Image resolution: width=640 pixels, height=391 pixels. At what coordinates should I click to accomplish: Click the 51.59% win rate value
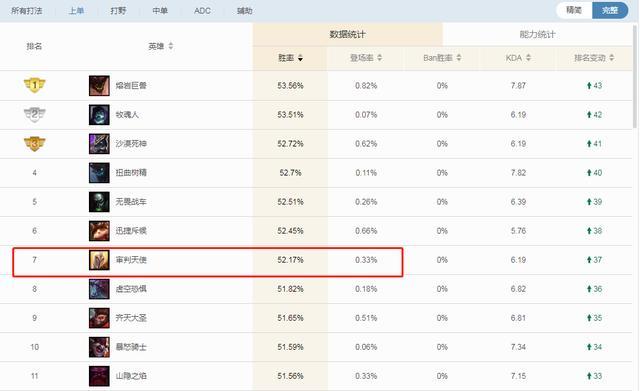290,347
